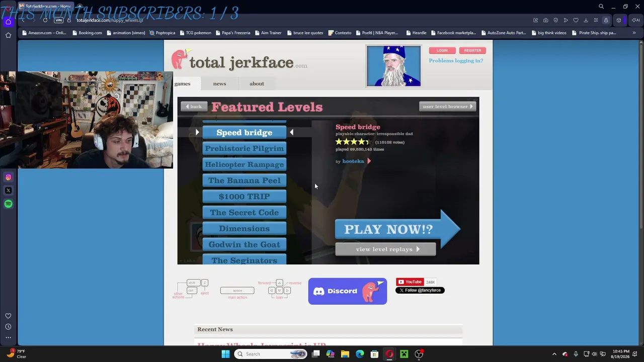Select the about tab on the site
This screenshot has height=362, width=644.
tap(257, 83)
